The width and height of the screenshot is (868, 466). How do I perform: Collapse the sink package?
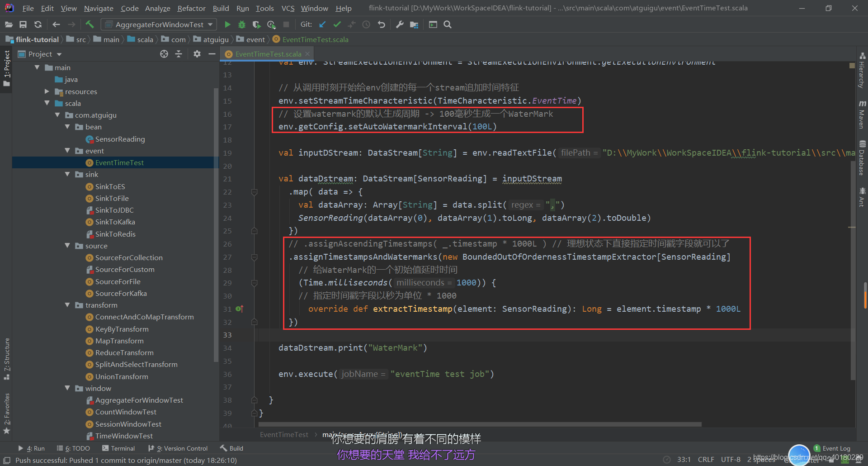coord(67,174)
